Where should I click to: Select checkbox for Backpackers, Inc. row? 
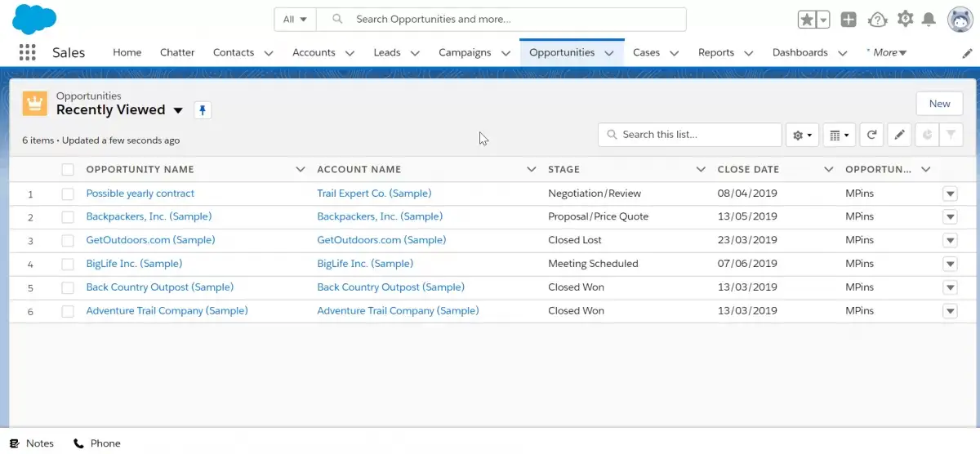coord(68,217)
